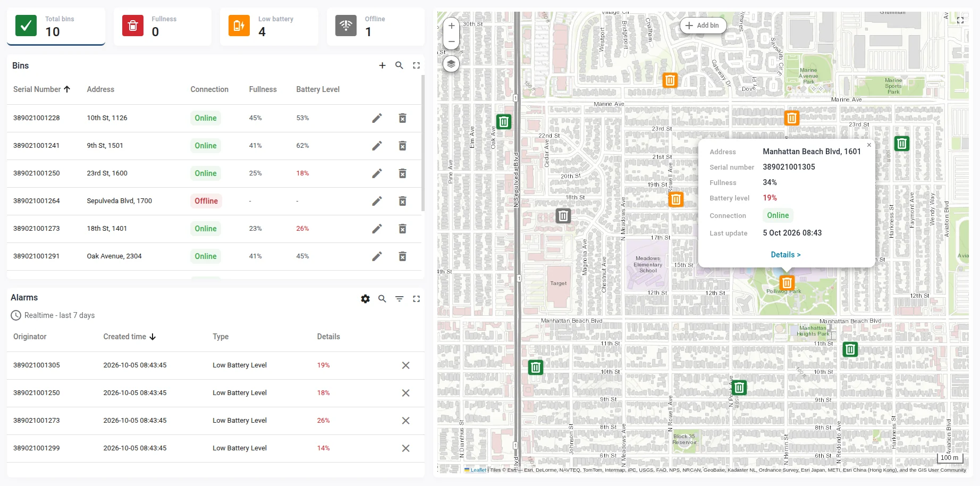This screenshot has height=486, width=980.
Task: Select green bin marker on Oak Ave
Action: pyautogui.click(x=504, y=122)
